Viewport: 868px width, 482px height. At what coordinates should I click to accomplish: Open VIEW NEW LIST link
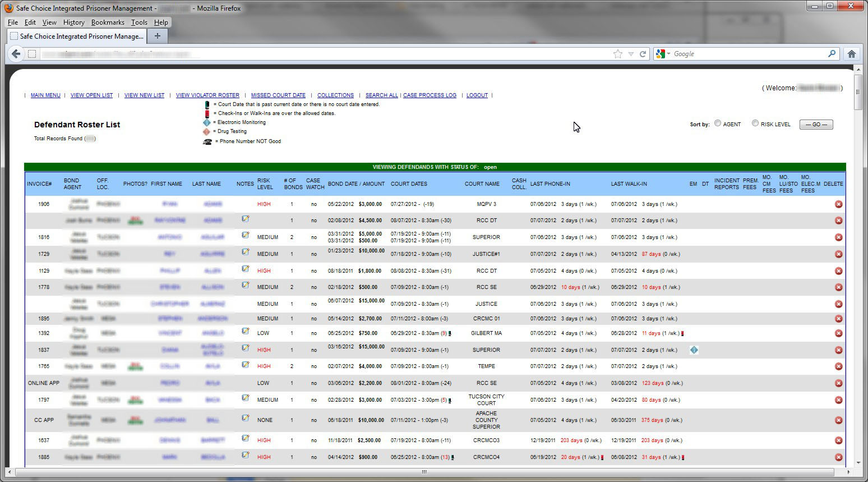tap(144, 95)
